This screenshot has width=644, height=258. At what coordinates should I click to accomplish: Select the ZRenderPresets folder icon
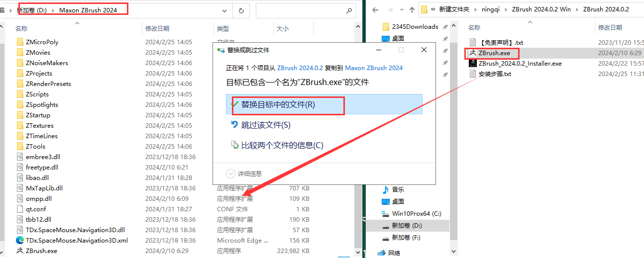click(x=20, y=84)
